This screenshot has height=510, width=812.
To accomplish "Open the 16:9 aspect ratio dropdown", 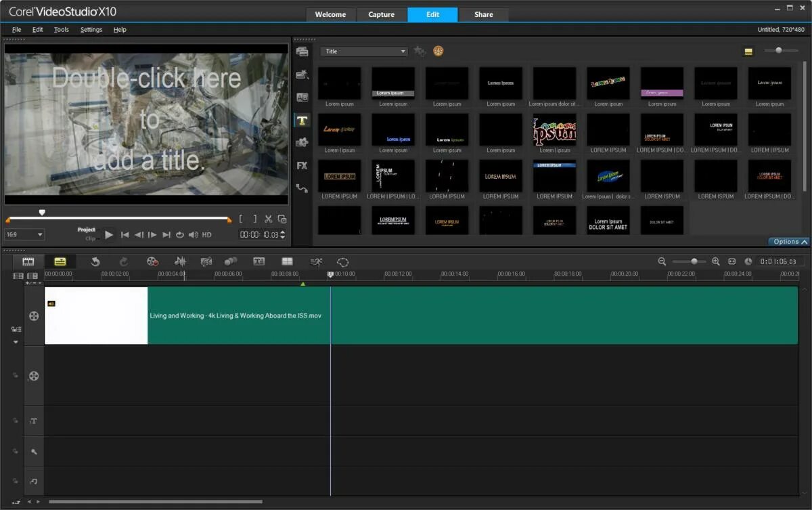I will (x=24, y=235).
